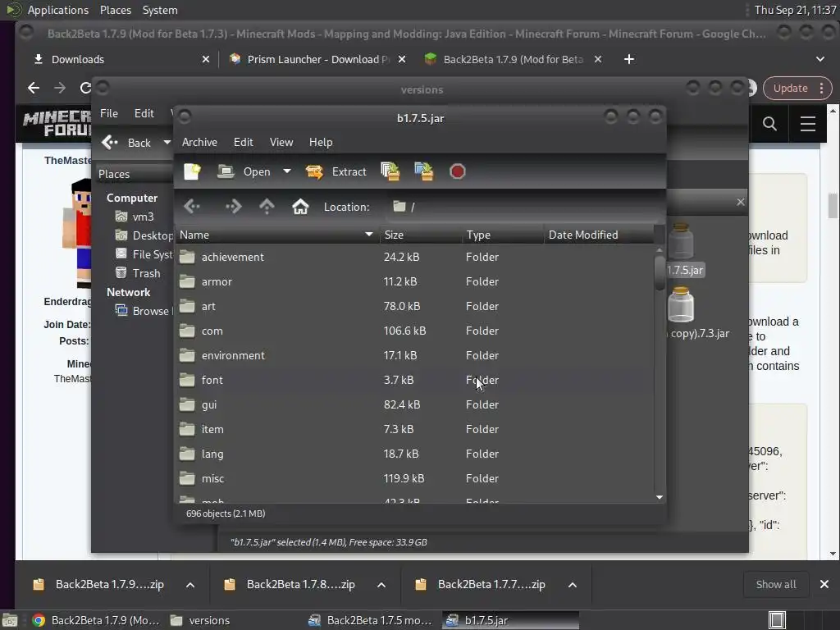Open the Applications system menu
Viewport: 840px width, 630px height.
pyautogui.click(x=58, y=10)
